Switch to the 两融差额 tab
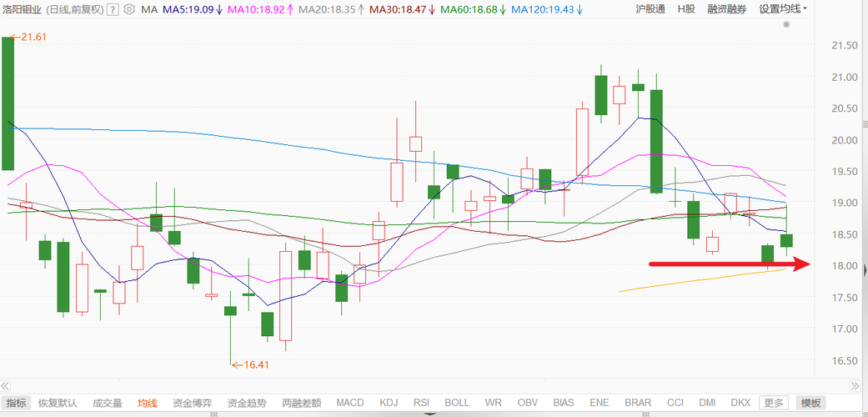Image resolution: width=868 pixels, height=417 pixels. pos(301,403)
